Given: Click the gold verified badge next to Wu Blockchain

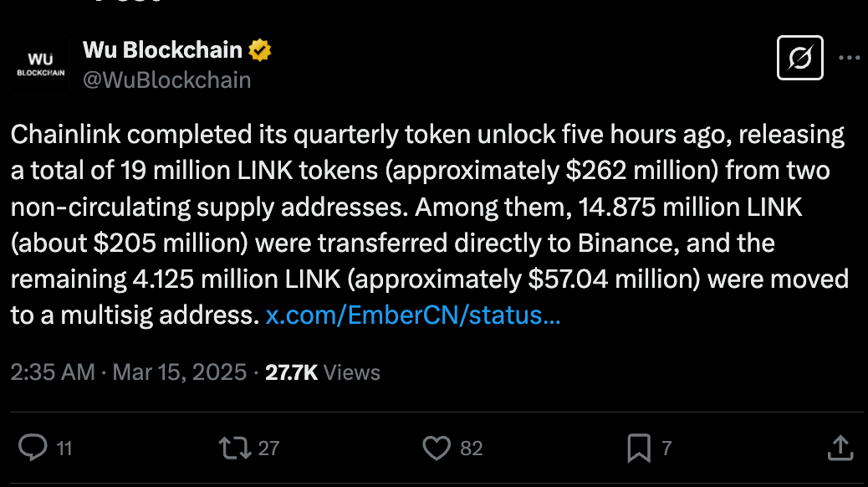Looking at the screenshot, I should (259, 49).
